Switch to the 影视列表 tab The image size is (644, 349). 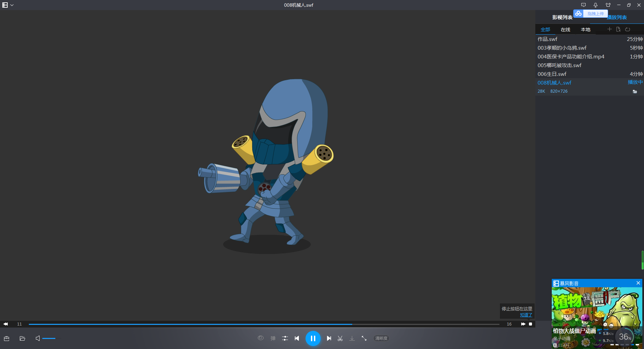coord(562,17)
